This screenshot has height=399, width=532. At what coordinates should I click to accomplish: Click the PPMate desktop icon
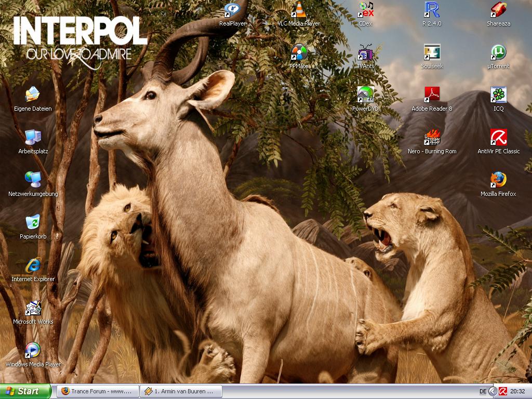(299, 53)
